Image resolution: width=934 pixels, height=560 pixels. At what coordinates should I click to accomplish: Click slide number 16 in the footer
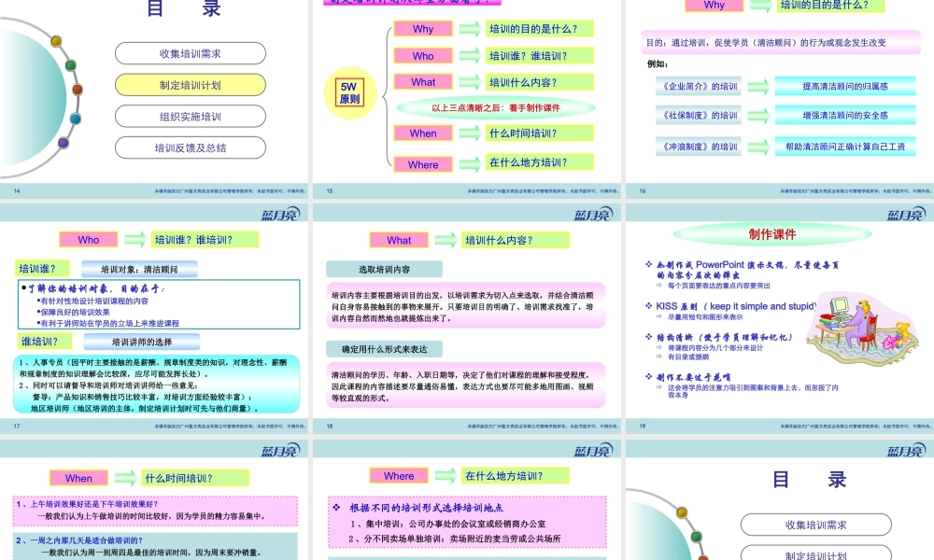pyautogui.click(x=643, y=191)
